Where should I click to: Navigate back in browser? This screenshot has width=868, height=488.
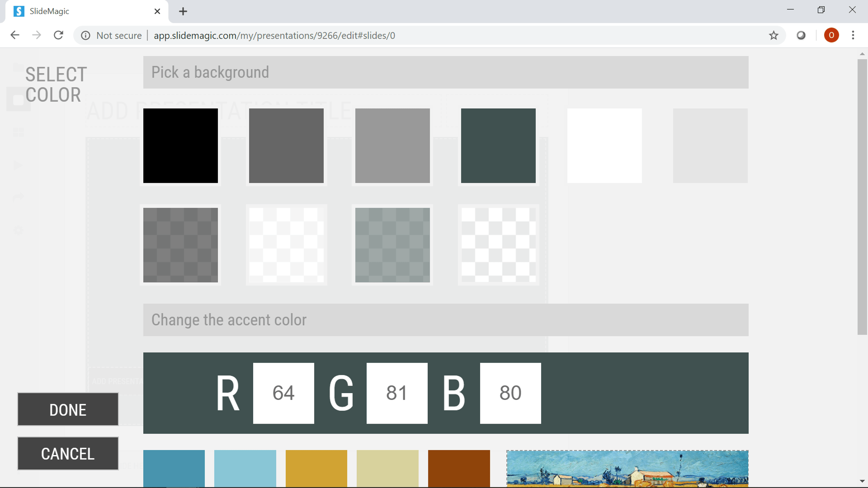coord(15,35)
